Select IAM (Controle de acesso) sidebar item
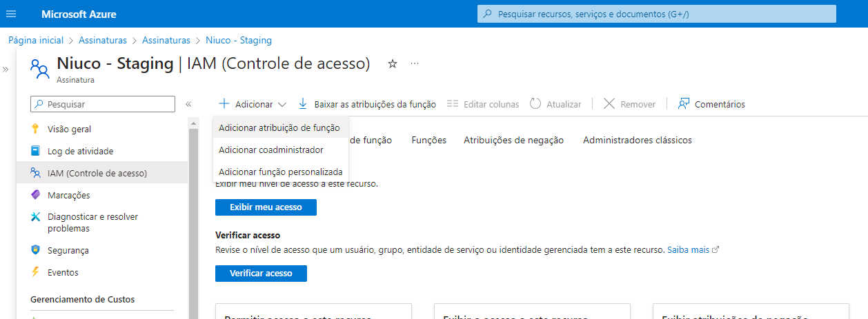The image size is (868, 319). tap(102, 173)
